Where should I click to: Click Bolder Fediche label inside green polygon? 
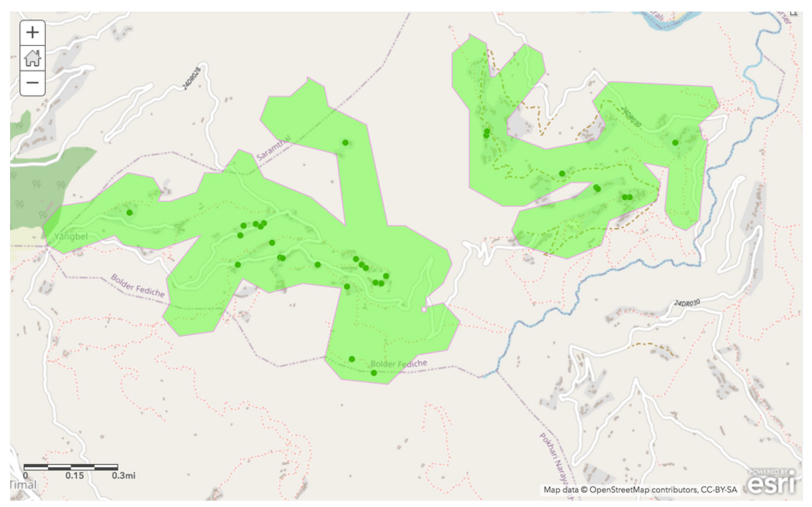(x=398, y=364)
